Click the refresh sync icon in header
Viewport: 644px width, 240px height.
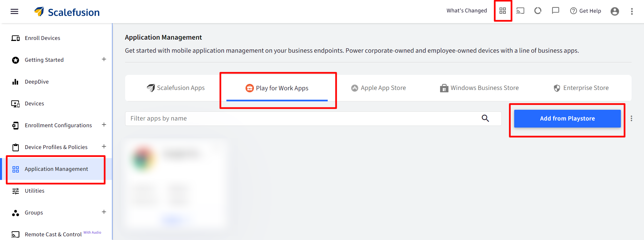(538, 11)
